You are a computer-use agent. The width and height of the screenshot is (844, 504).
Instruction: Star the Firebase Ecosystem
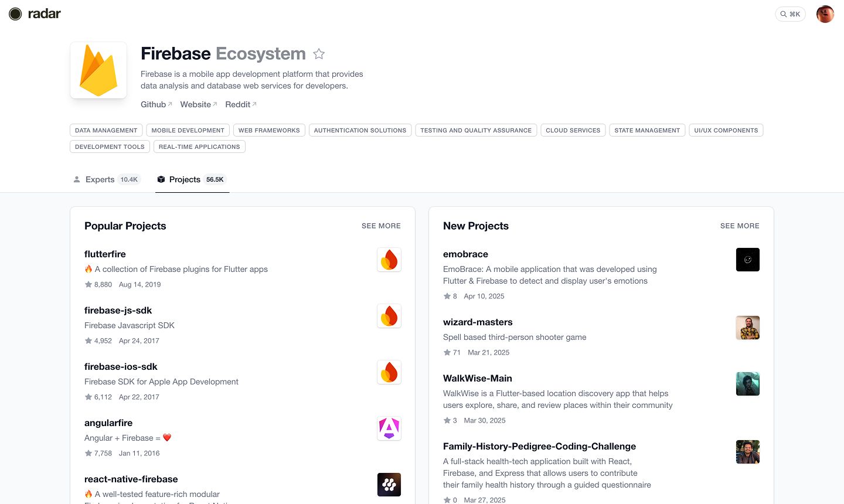(319, 54)
